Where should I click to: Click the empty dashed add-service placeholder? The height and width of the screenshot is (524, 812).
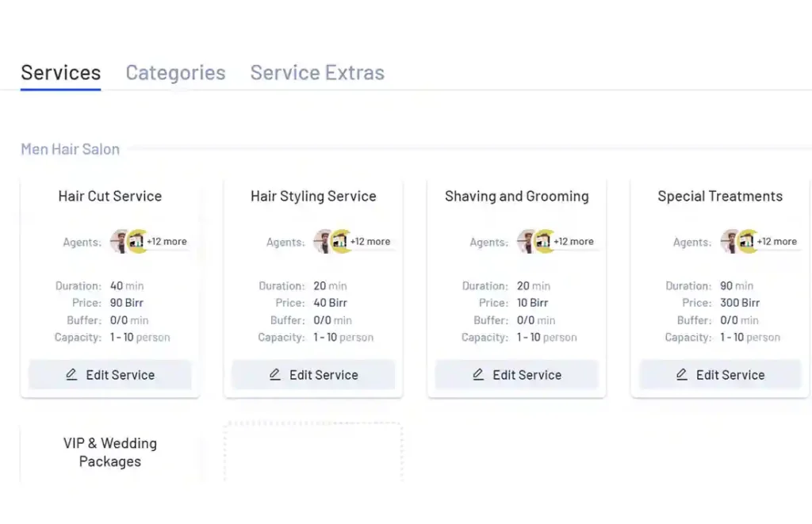click(x=313, y=452)
